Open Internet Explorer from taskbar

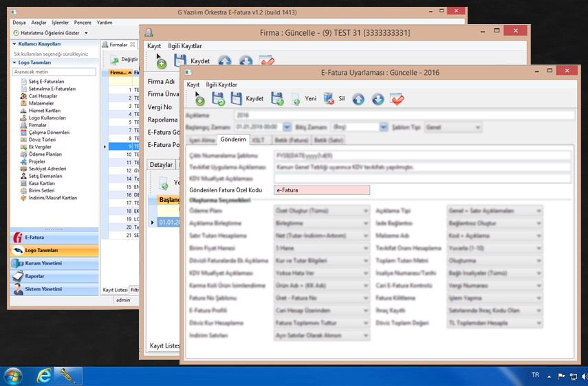tap(44, 376)
